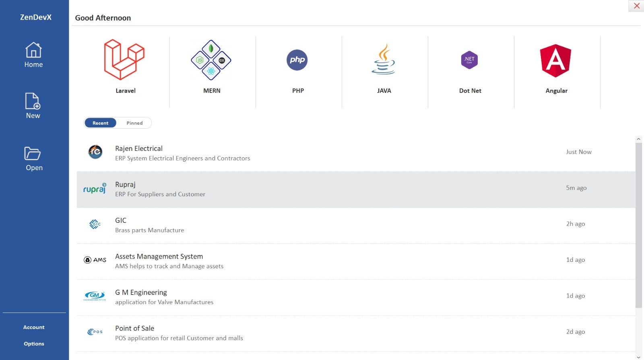The image size is (644, 360).
Task: Select the Angular shield logo
Action: [x=555, y=61]
